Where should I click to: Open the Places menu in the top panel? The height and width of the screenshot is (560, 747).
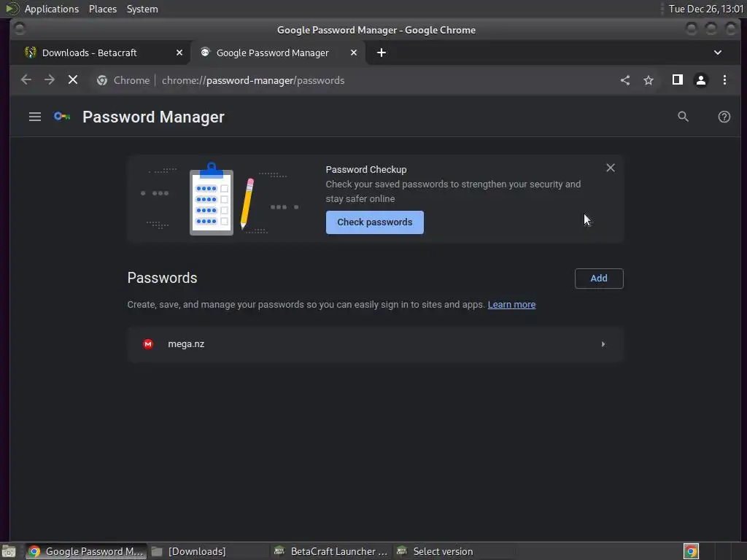(x=102, y=9)
